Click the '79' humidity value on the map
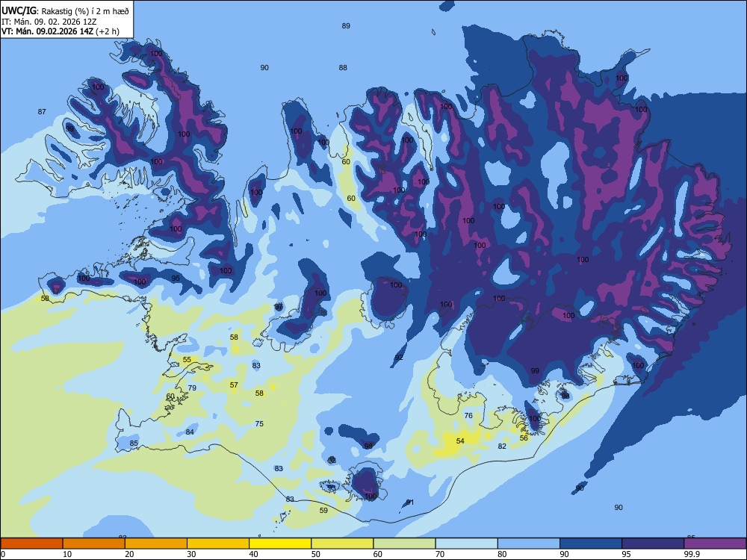Screen dimensions: 747x560 pyautogui.click(x=192, y=388)
